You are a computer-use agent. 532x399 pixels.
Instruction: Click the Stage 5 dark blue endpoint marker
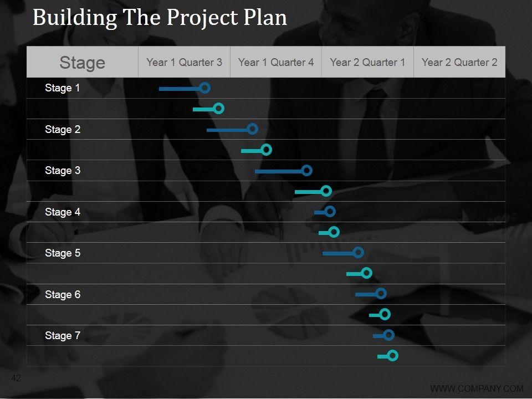[358, 253]
